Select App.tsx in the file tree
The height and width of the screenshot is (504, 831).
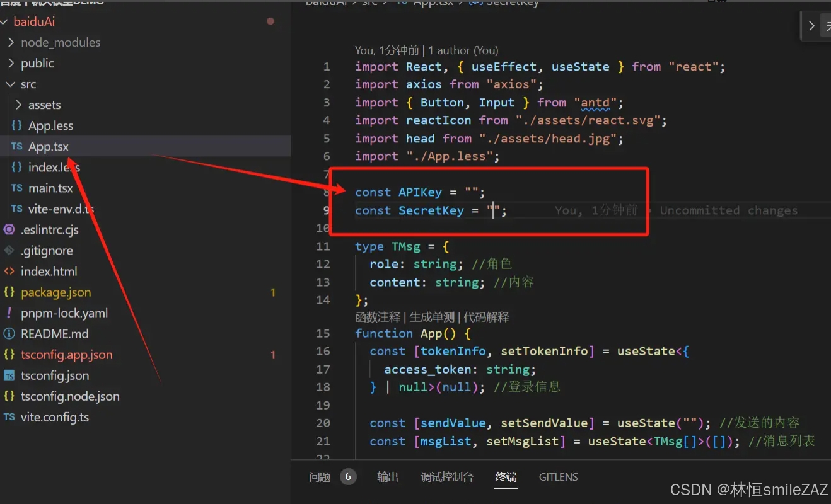49,146
